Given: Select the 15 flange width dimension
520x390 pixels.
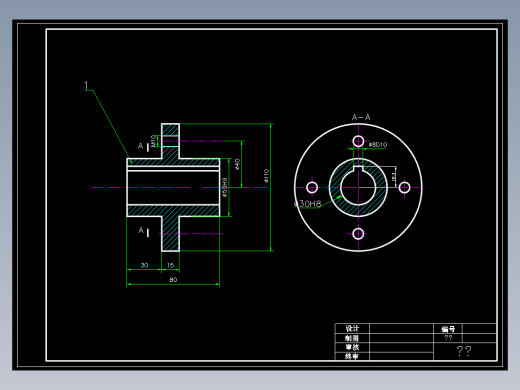Looking at the screenshot, I should point(170,265).
